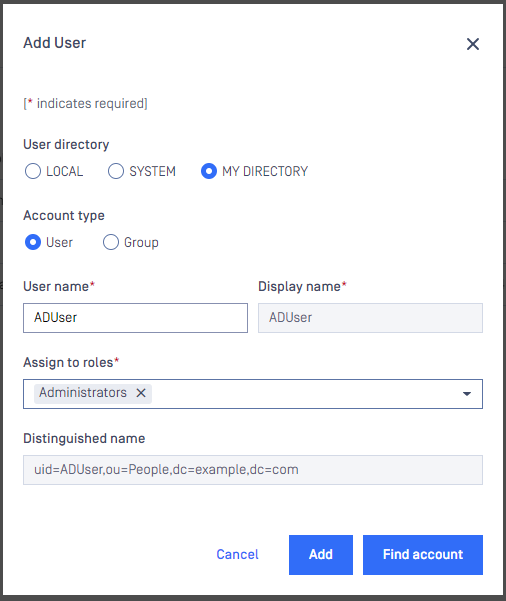Select User account type

pos(33,242)
